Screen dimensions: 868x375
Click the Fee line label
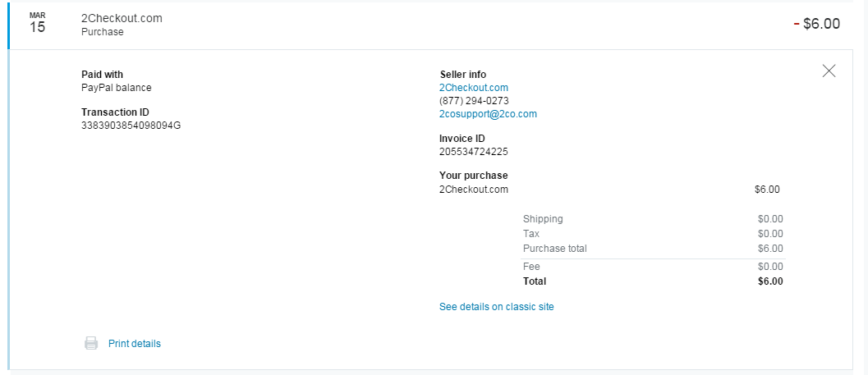(x=531, y=267)
